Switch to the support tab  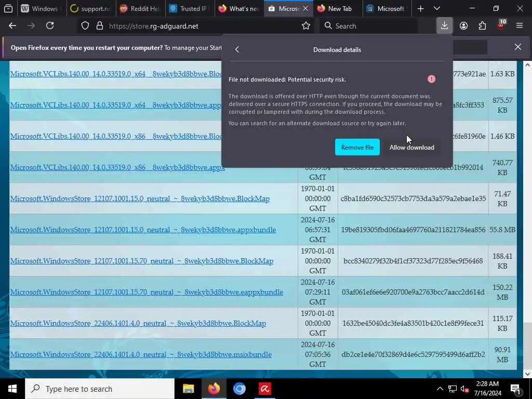(x=90, y=8)
